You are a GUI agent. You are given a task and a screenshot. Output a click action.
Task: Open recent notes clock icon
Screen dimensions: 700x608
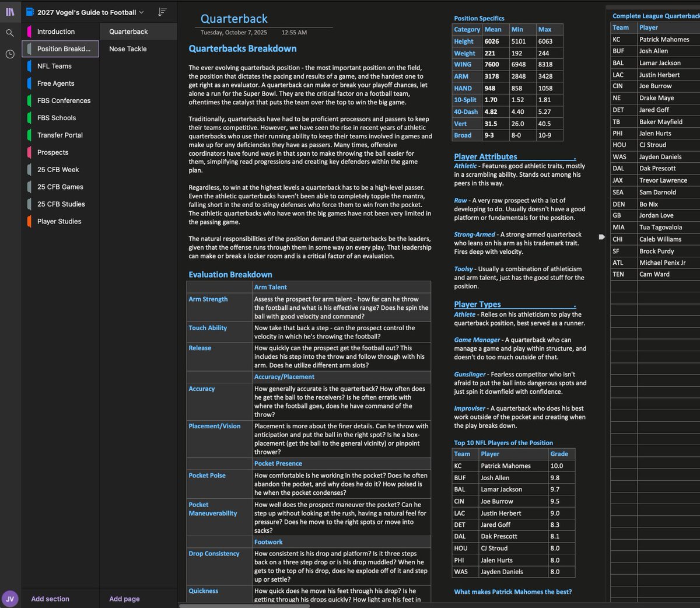[10, 54]
